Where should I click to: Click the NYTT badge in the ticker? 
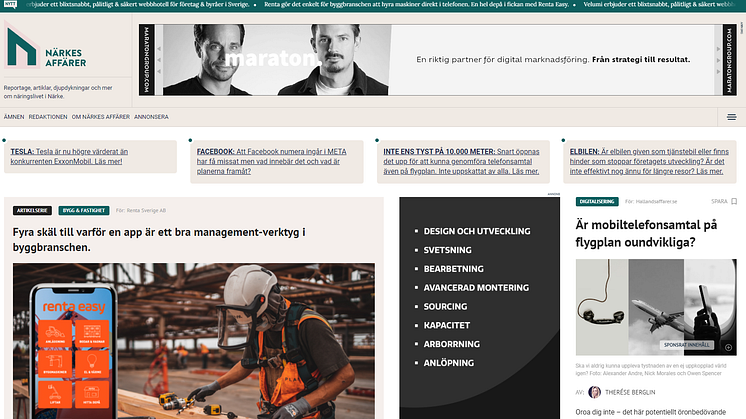[9, 5]
